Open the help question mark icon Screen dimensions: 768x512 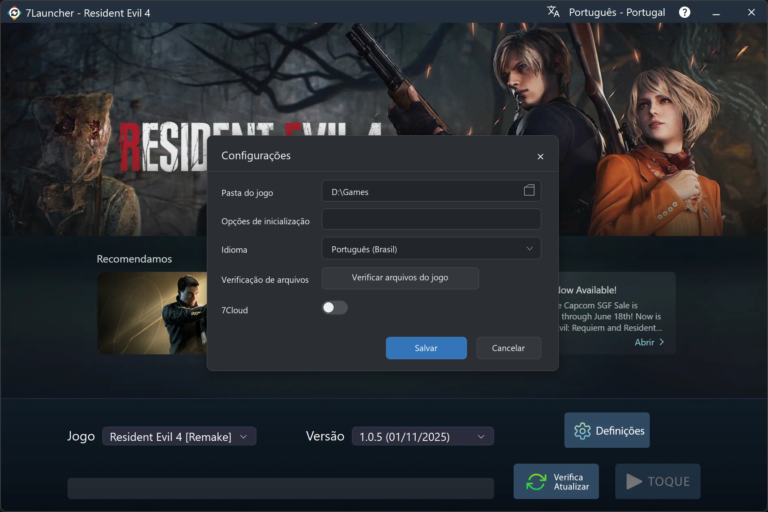pyautogui.click(x=684, y=12)
